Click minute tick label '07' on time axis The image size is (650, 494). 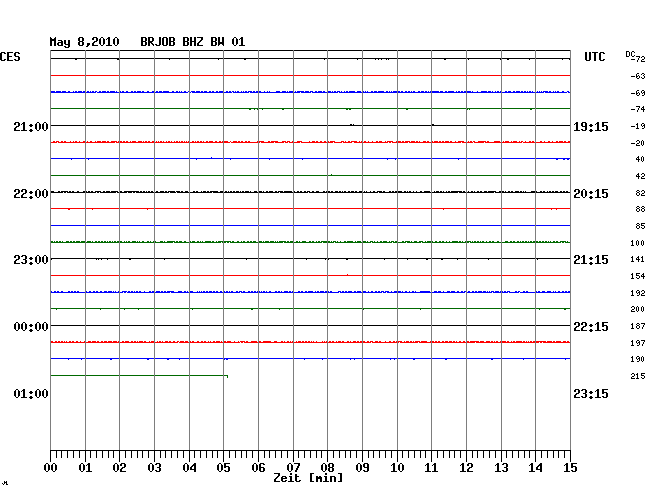pos(293,468)
